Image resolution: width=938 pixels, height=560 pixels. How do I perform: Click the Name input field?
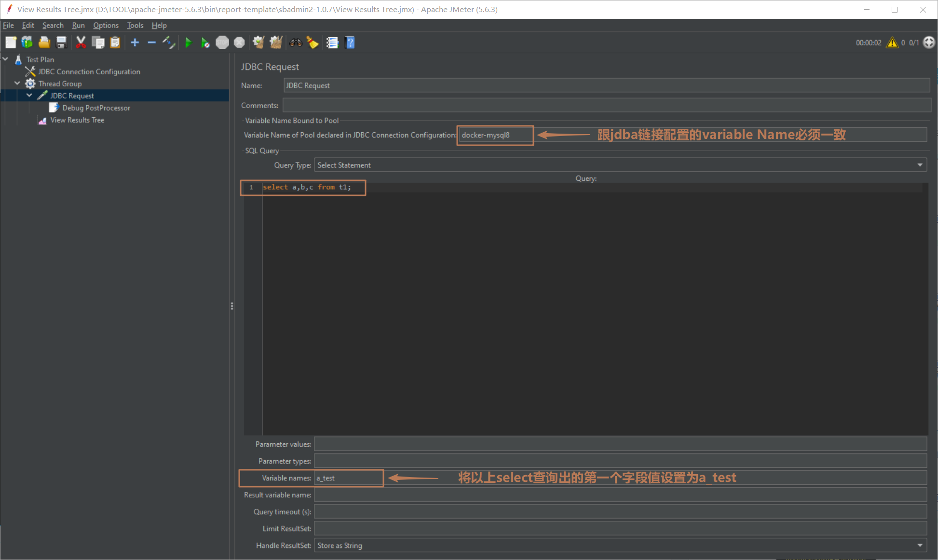[x=607, y=85]
